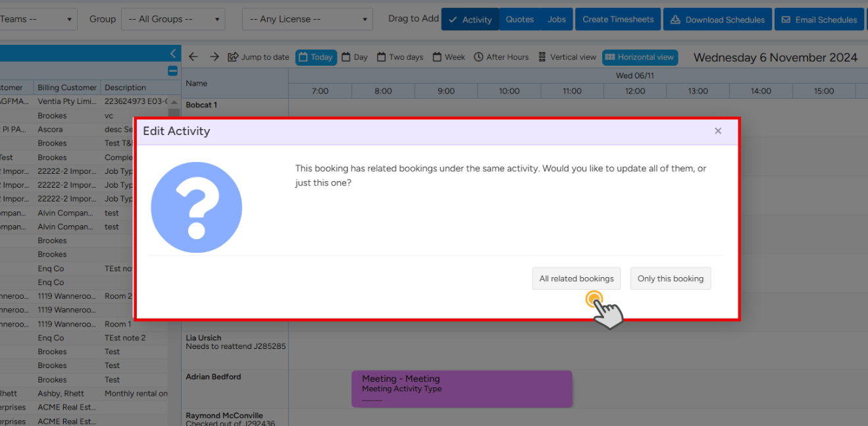Go to previous date arrow
Screen dimensions: 868x426
tap(193, 57)
